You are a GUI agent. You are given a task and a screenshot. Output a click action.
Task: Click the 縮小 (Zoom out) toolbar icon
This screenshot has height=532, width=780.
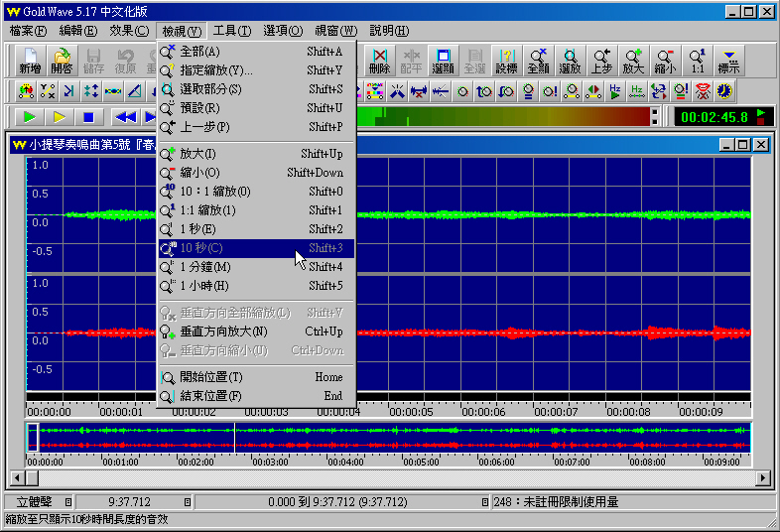coord(665,61)
